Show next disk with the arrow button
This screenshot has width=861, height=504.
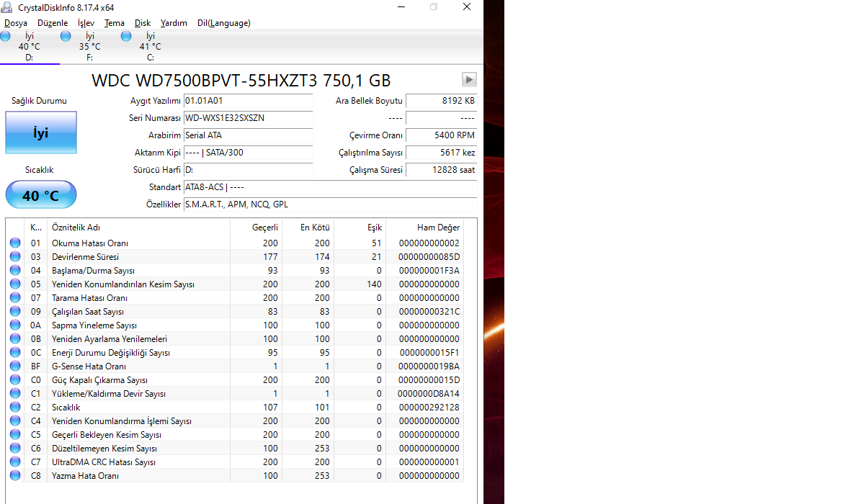[469, 80]
